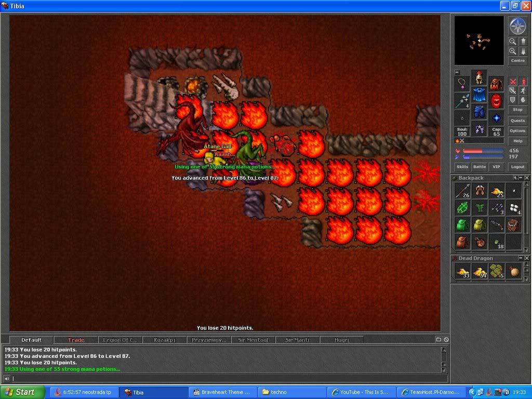The image size is (532, 399).
Task: Select the yellow backpack in Backpack
Action: pyautogui.click(x=480, y=225)
